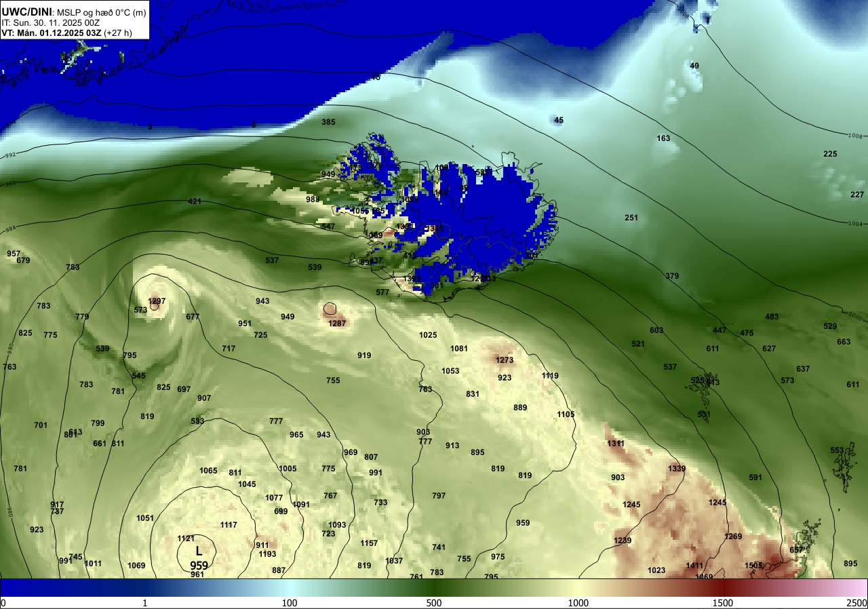Click the map value 1121
The image size is (868, 609).
[x=186, y=538]
